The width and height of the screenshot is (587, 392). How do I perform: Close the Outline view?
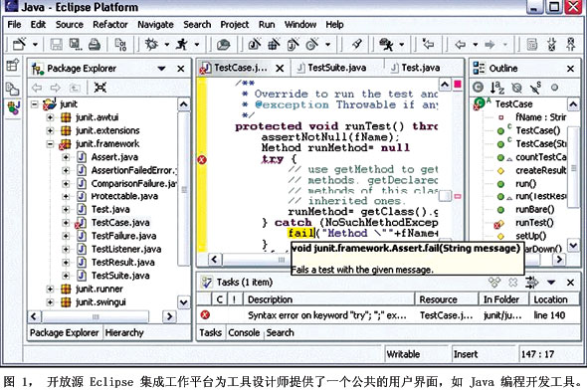tap(570, 69)
